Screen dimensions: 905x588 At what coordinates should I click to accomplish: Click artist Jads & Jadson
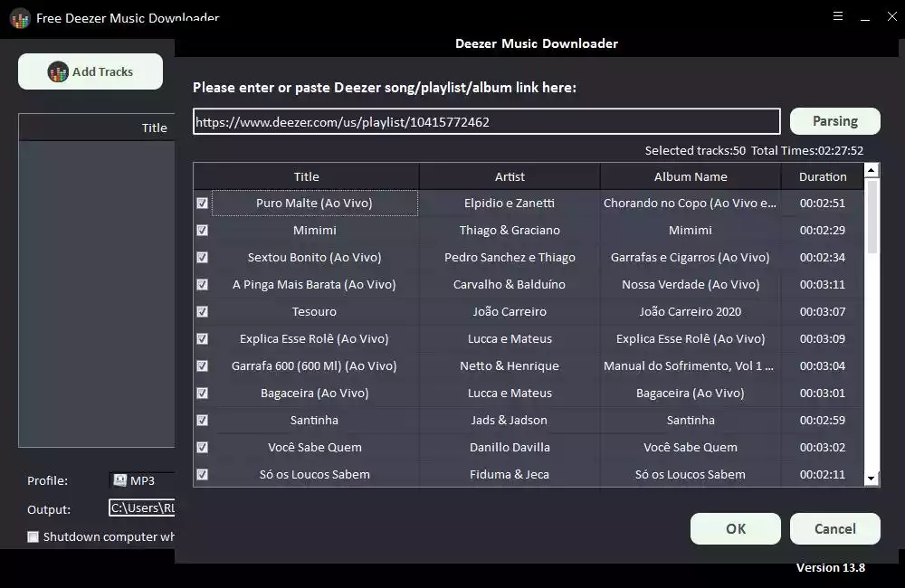click(x=509, y=420)
